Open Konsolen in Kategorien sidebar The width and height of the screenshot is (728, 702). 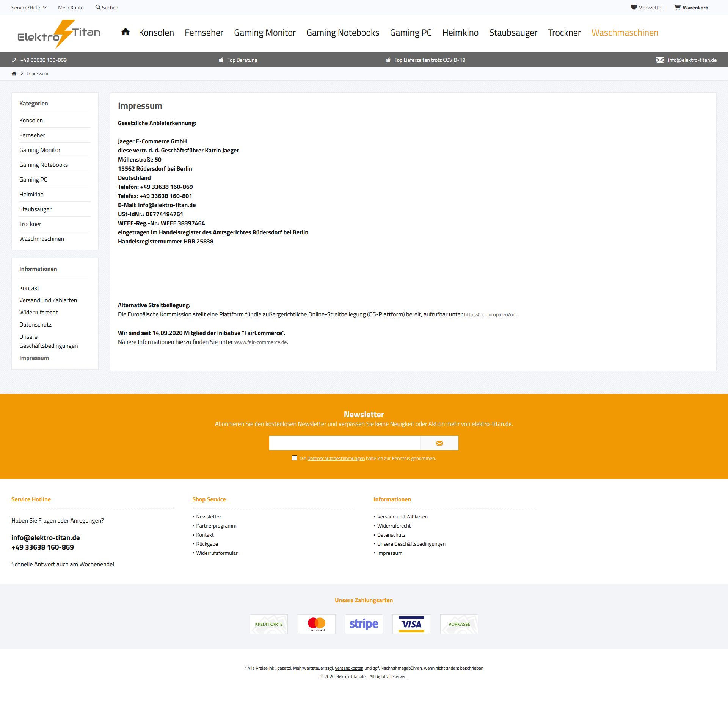point(31,121)
